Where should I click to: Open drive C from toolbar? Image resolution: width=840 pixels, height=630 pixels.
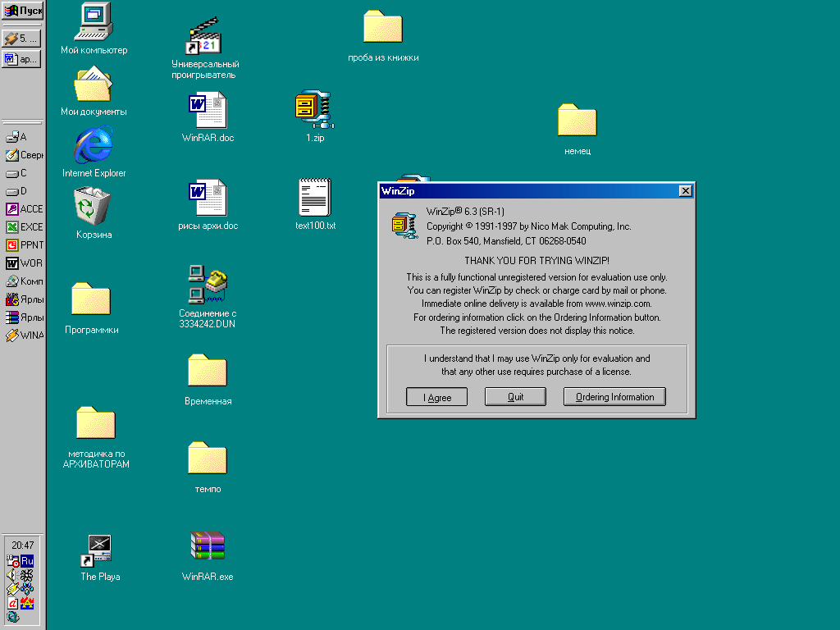[16, 173]
